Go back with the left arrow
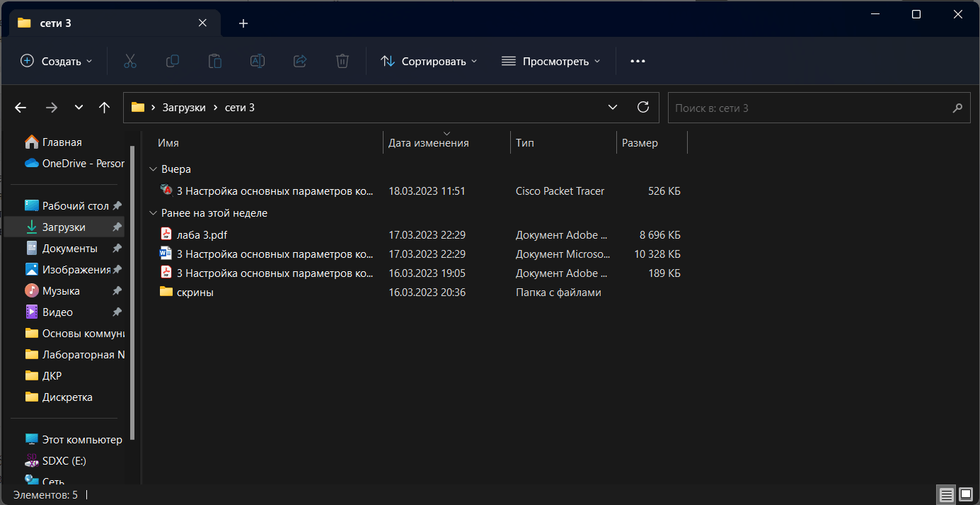Viewport: 980px width, 505px height. click(x=21, y=108)
